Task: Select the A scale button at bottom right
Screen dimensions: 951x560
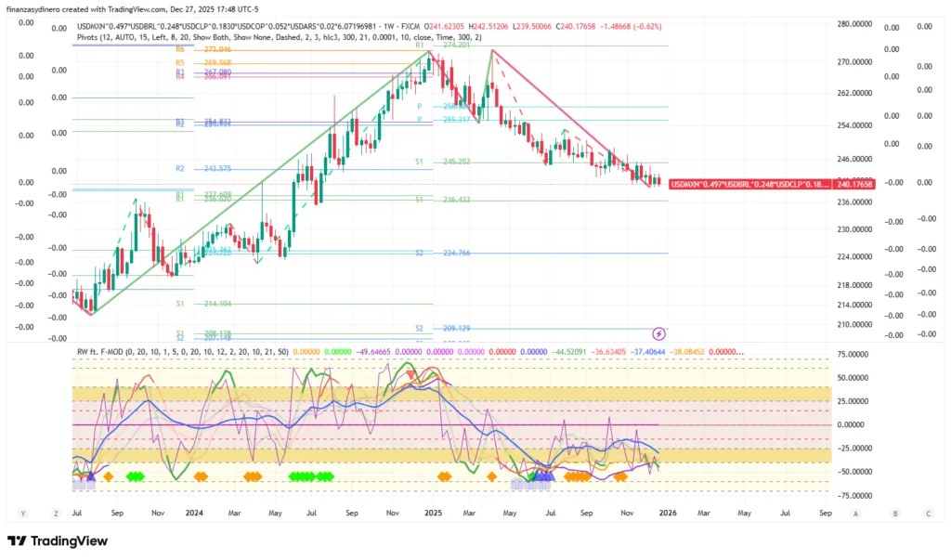Action: tap(853, 513)
